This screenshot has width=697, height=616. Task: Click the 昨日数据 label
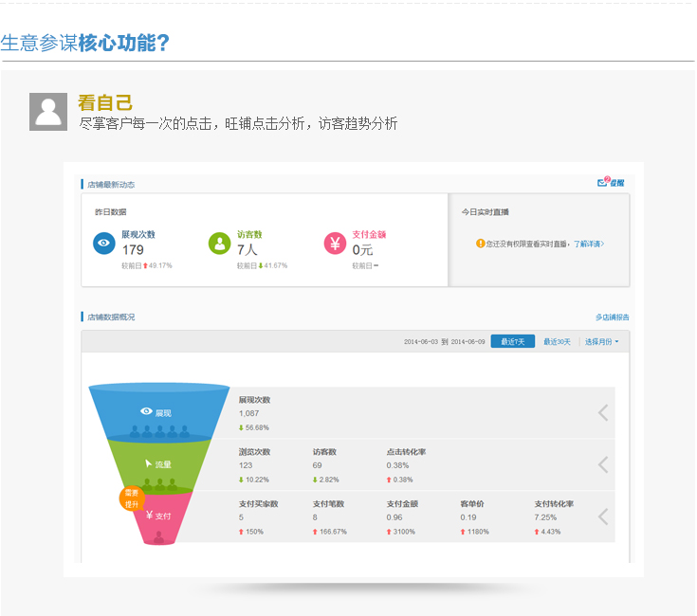pos(110,212)
